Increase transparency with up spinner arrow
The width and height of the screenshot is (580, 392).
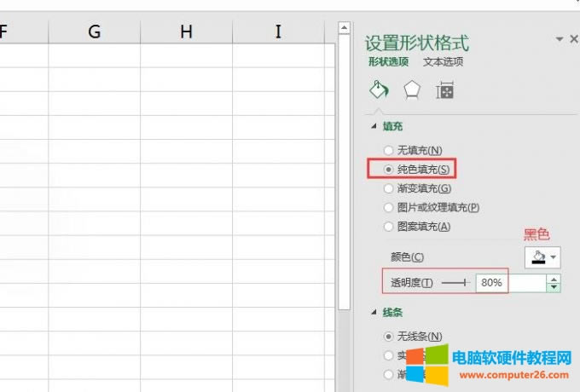coord(554,280)
